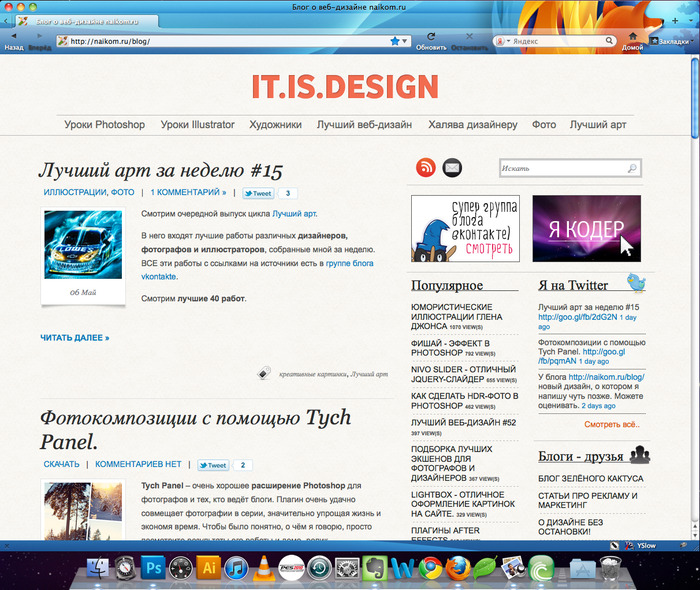Open the Я КОДЕР banner
The width and height of the screenshot is (700, 590).
[587, 229]
